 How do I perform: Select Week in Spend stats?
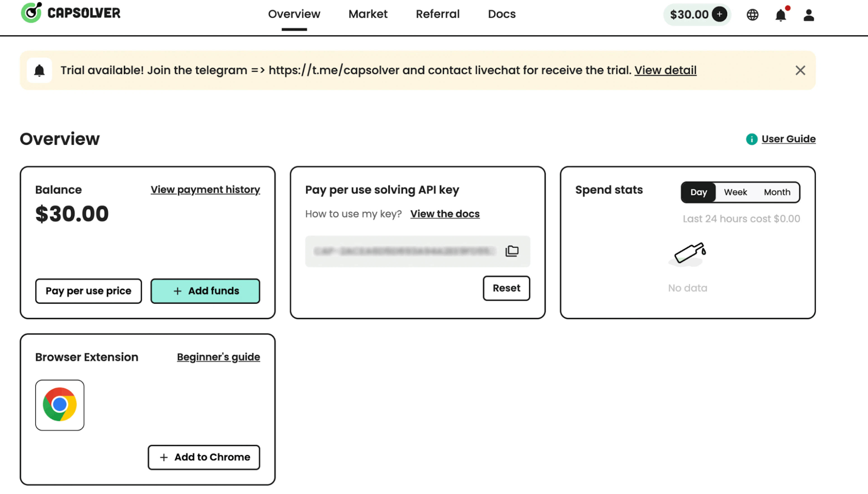(x=735, y=192)
